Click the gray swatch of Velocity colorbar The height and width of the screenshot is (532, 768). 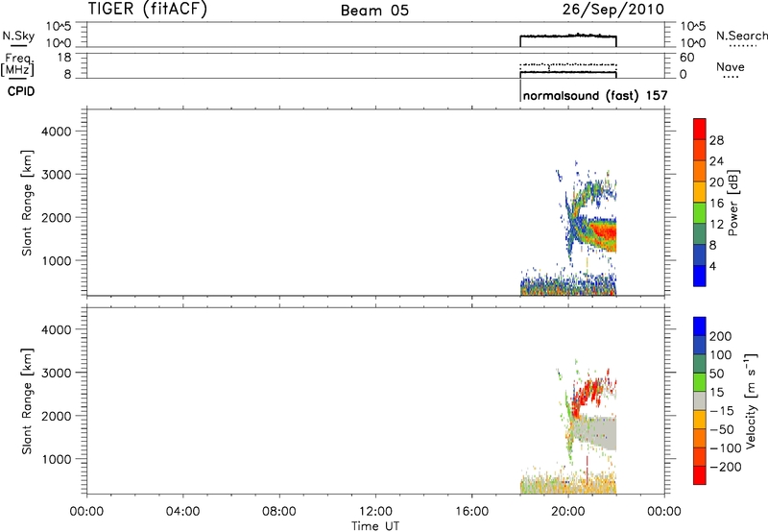700,400
